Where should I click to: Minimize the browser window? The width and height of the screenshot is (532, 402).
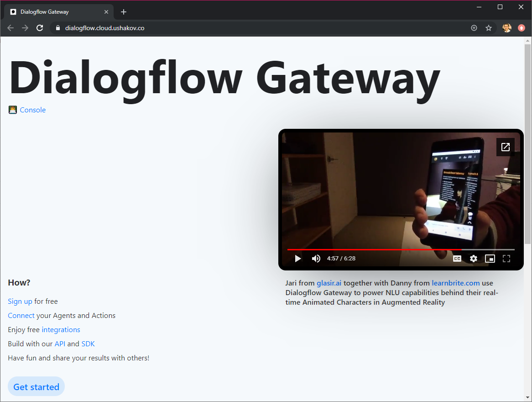pyautogui.click(x=479, y=7)
